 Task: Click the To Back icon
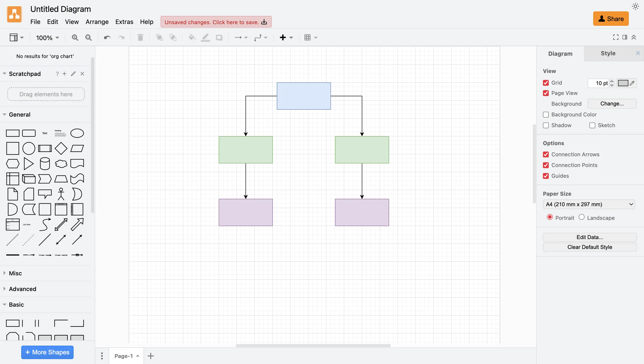coord(173,38)
